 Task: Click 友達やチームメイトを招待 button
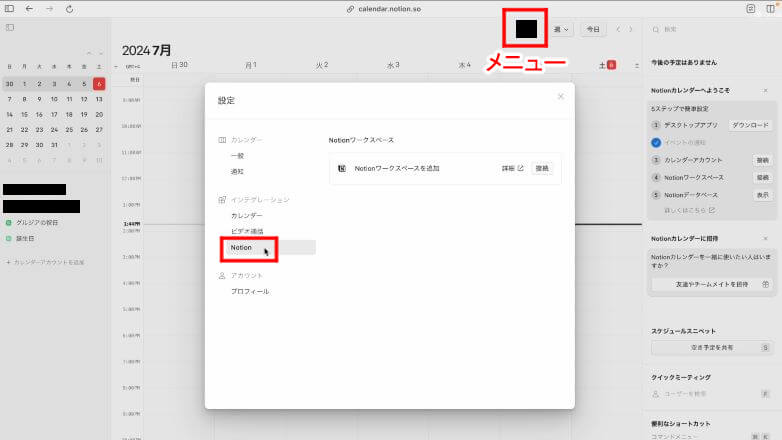pyautogui.click(x=712, y=284)
